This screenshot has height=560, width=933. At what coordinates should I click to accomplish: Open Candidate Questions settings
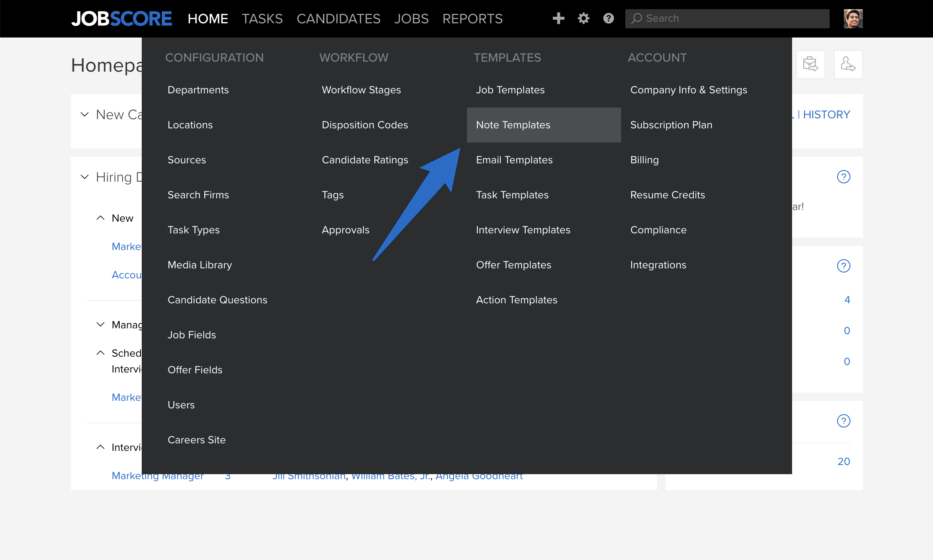(218, 300)
